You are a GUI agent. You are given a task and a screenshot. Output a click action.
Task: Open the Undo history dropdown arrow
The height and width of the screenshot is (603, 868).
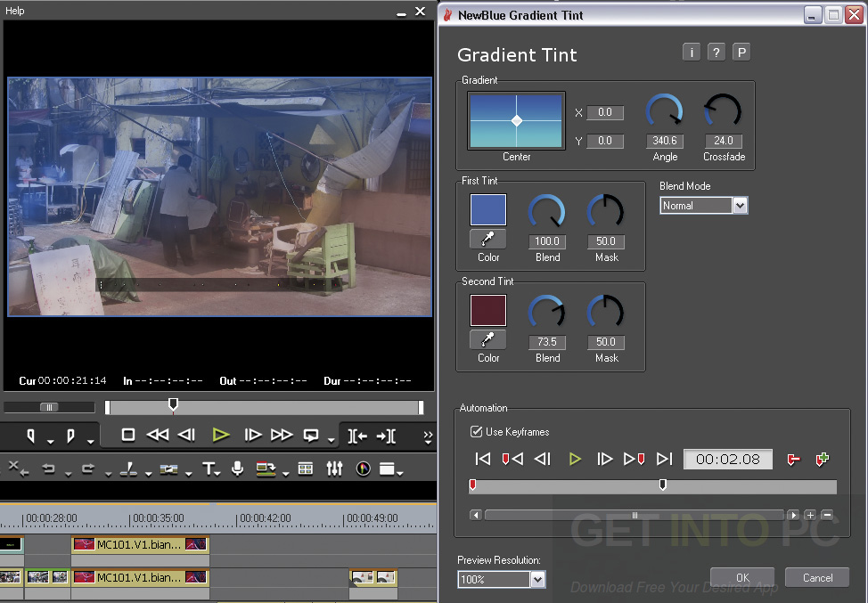tap(68, 474)
